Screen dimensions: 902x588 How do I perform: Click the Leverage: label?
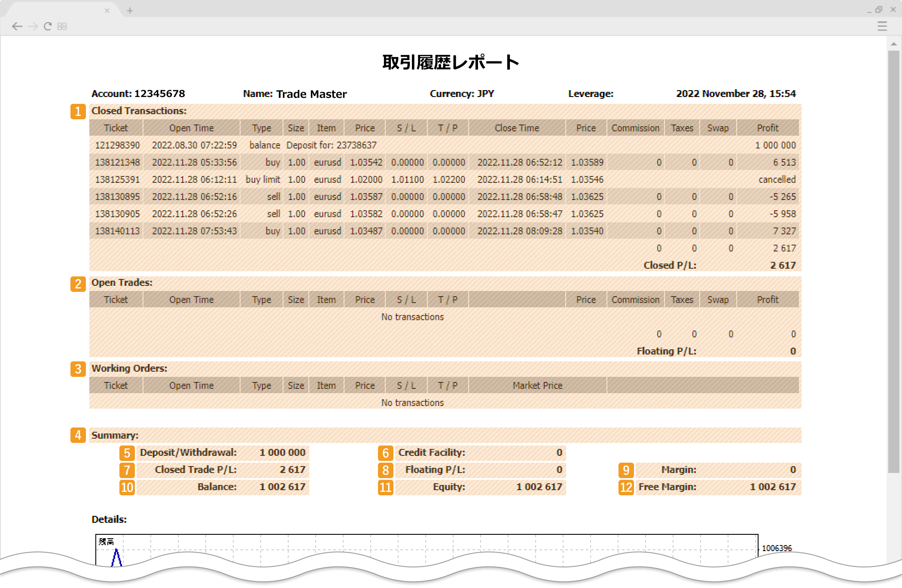591,94
